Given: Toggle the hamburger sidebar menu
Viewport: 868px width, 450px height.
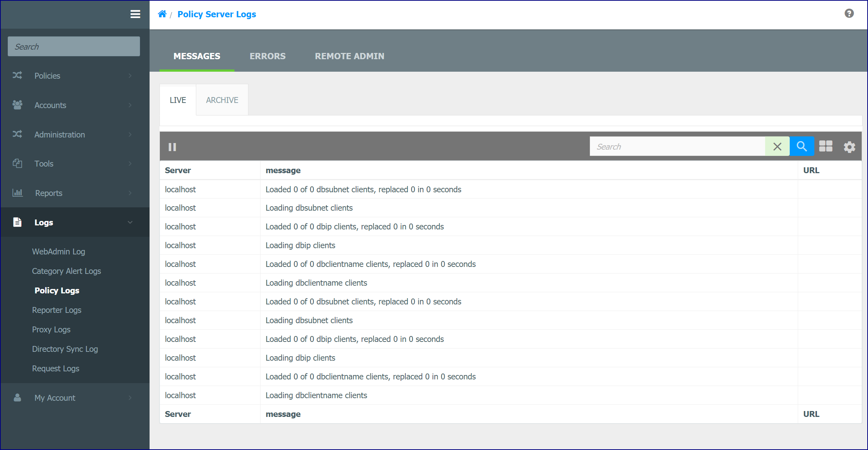Looking at the screenshot, I should 135,14.
